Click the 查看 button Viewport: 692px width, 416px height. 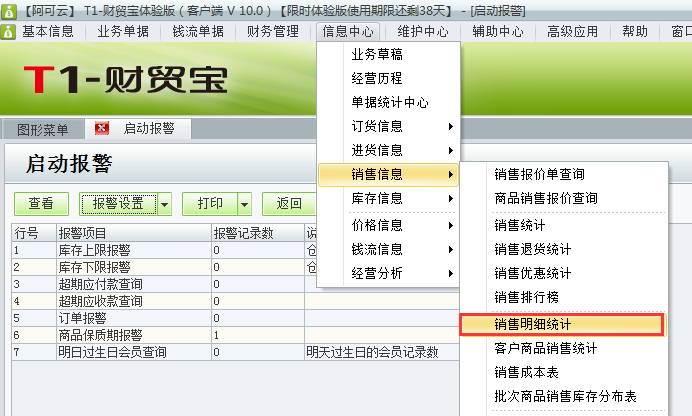pyautogui.click(x=41, y=203)
